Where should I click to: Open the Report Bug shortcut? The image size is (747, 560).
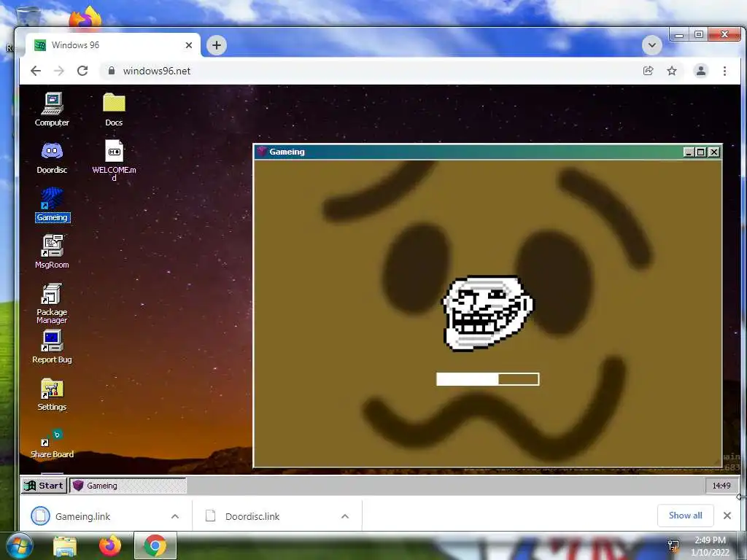pyautogui.click(x=52, y=346)
